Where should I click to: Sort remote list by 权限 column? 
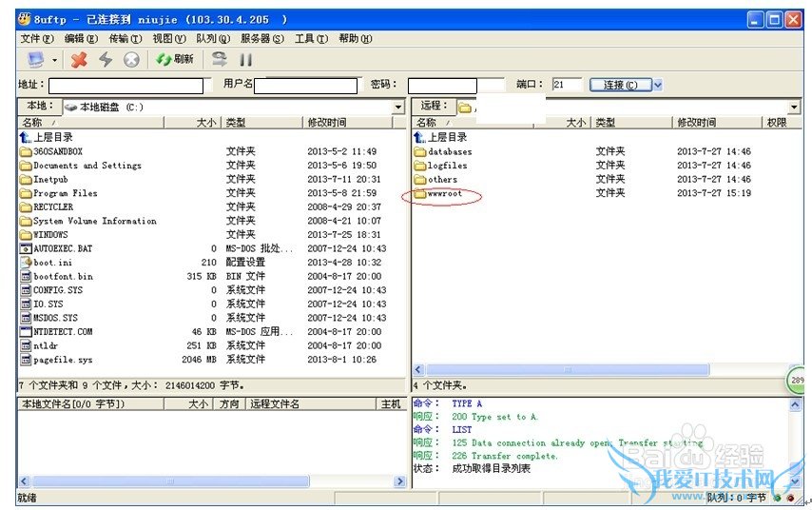[x=781, y=123]
